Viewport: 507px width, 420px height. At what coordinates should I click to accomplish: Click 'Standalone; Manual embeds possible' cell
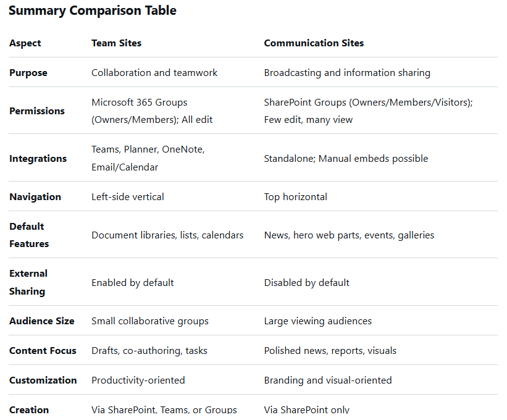[346, 159]
